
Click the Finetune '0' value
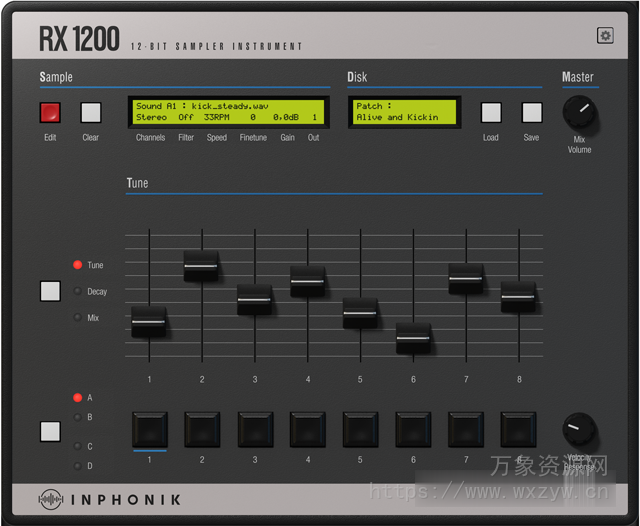click(x=253, y=118)
